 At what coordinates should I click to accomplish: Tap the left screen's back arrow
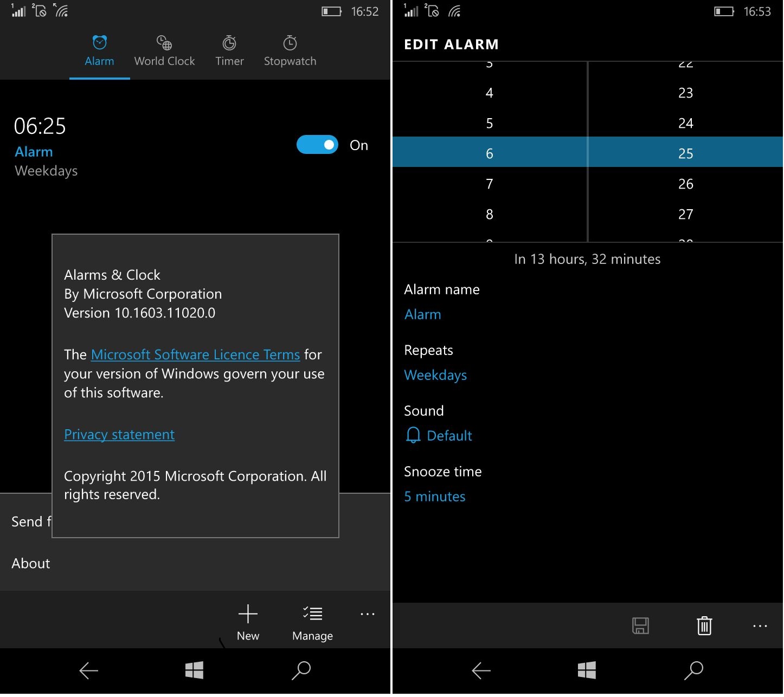[89, 670]
